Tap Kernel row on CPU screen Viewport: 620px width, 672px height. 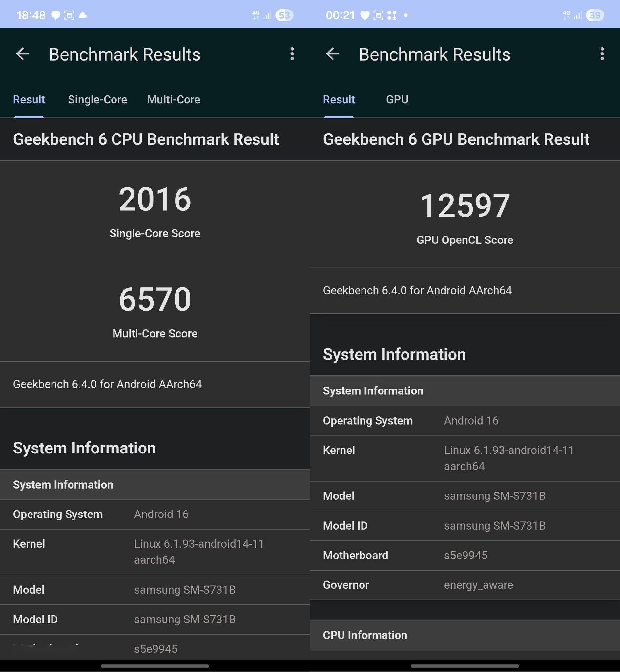point(155,552)
